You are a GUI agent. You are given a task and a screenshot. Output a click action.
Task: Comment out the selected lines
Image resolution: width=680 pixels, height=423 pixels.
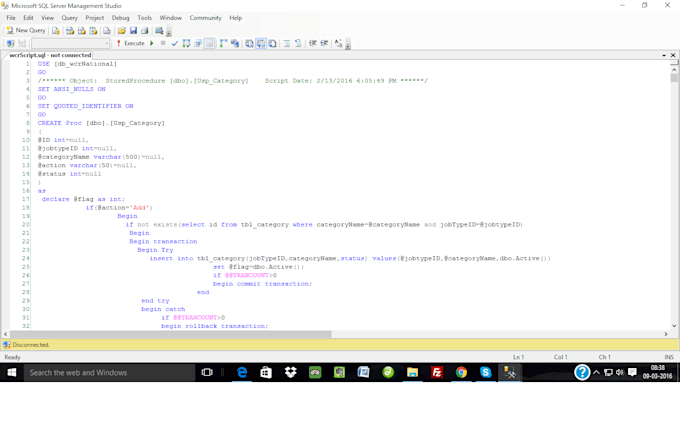tap(287, 43)
